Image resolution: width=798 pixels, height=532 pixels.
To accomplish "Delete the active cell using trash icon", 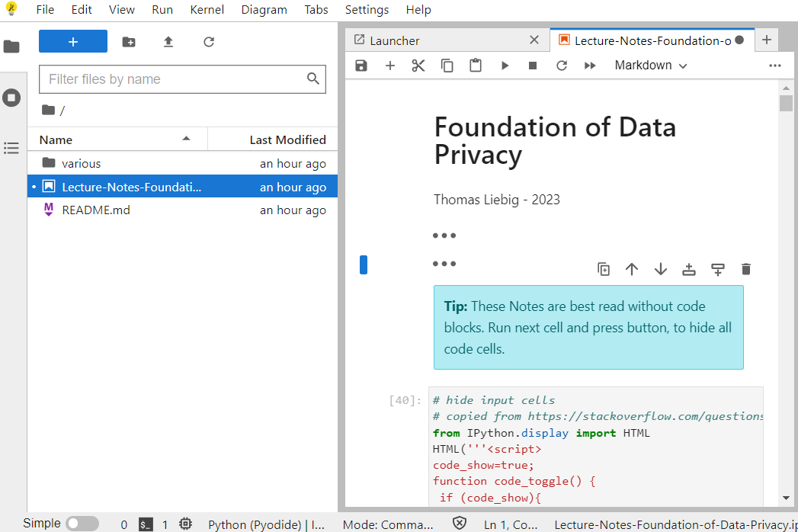I will [x=746, y=269].
